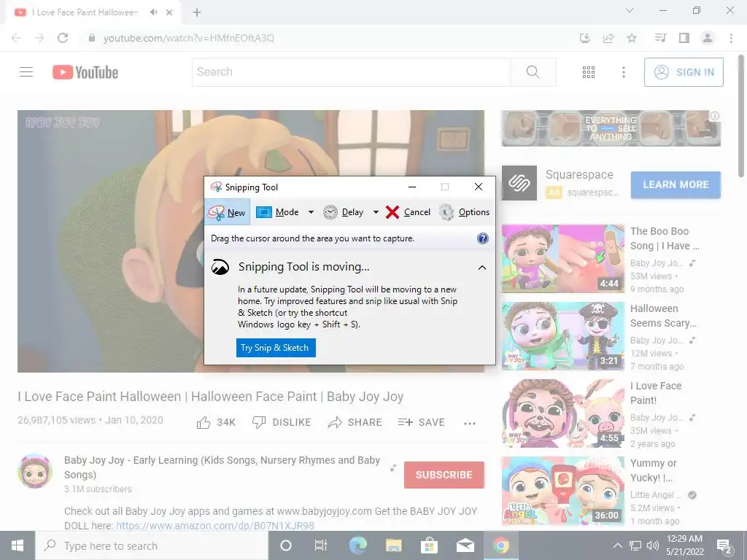Reload the YouTube page
747x560 pixels.
coord(63,38)
